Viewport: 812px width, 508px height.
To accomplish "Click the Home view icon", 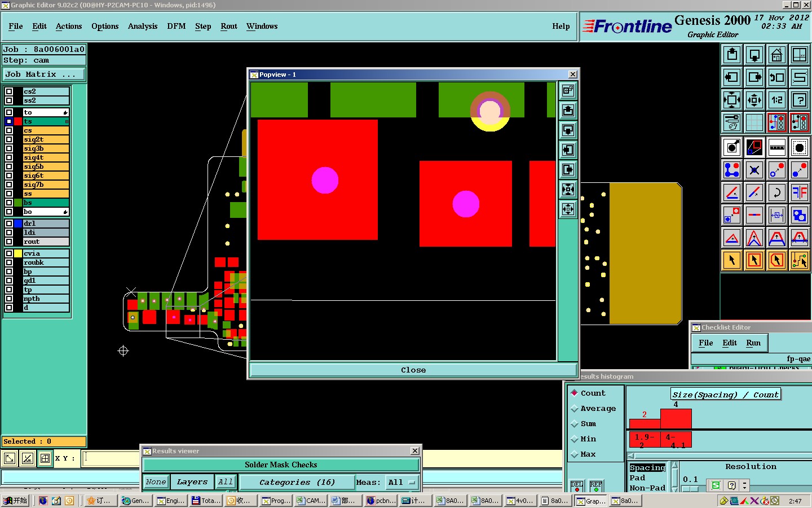I will pos(777,55).
